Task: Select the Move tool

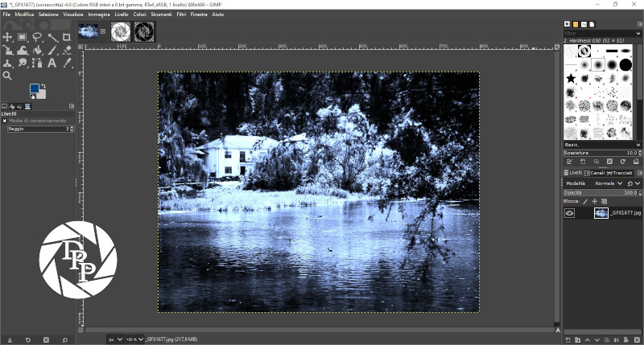Action: pyautogui.click(x=7, y=37)
